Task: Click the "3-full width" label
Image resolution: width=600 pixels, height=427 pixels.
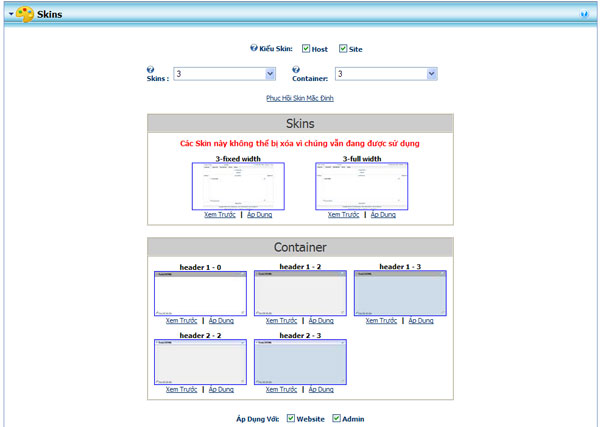Action: point(362,158)
